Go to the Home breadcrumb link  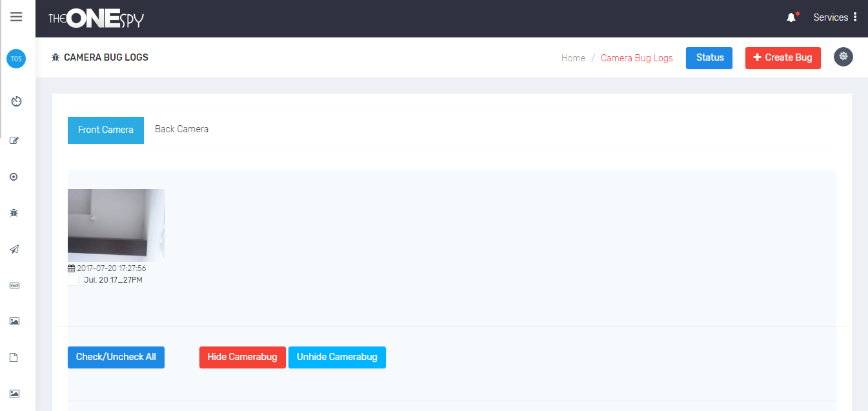573,58
